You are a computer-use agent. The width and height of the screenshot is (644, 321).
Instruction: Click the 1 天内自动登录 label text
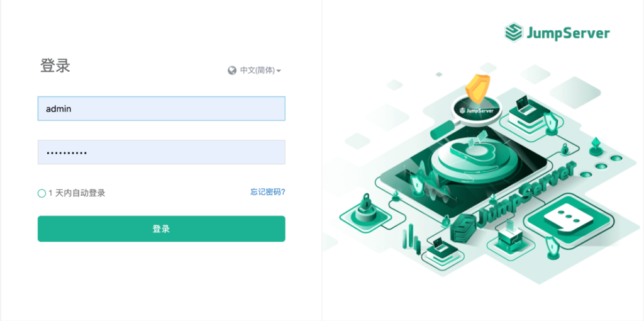[x=77, y=193]
